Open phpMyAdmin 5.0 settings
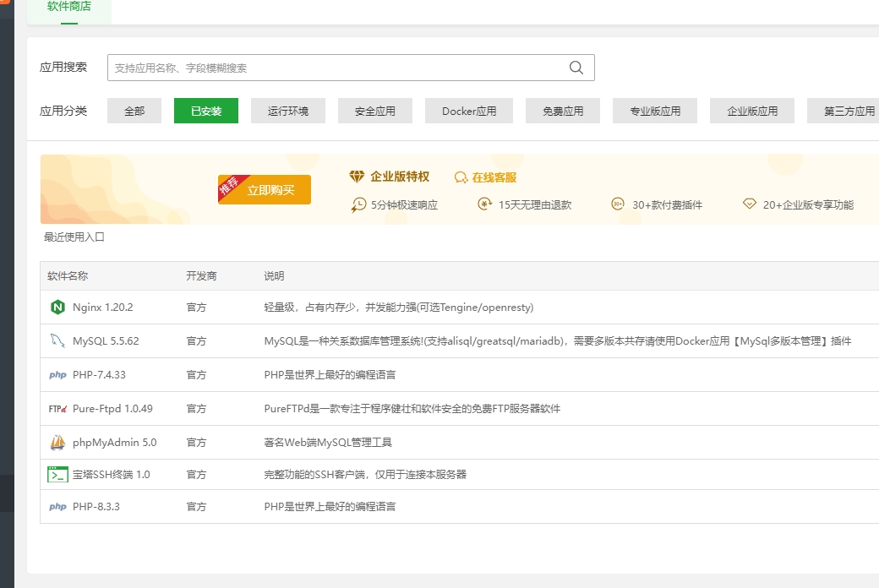This screenshot has height=588, width=879. point(114,442)
